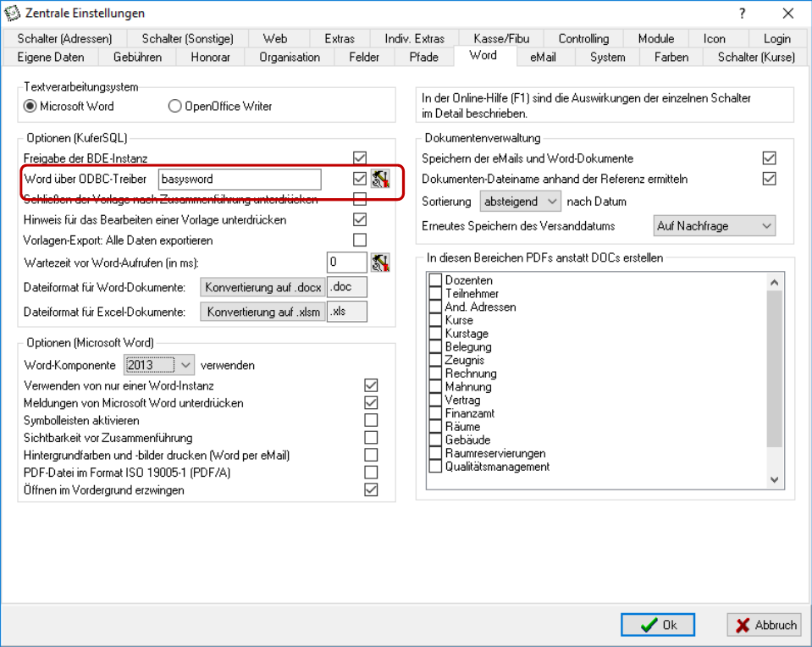This screenshot has width=812, height=647.
Task: Uncheck Hinweis für das Bearbeiten einer Vorlage unterdrücken
Action: [359, 219]
